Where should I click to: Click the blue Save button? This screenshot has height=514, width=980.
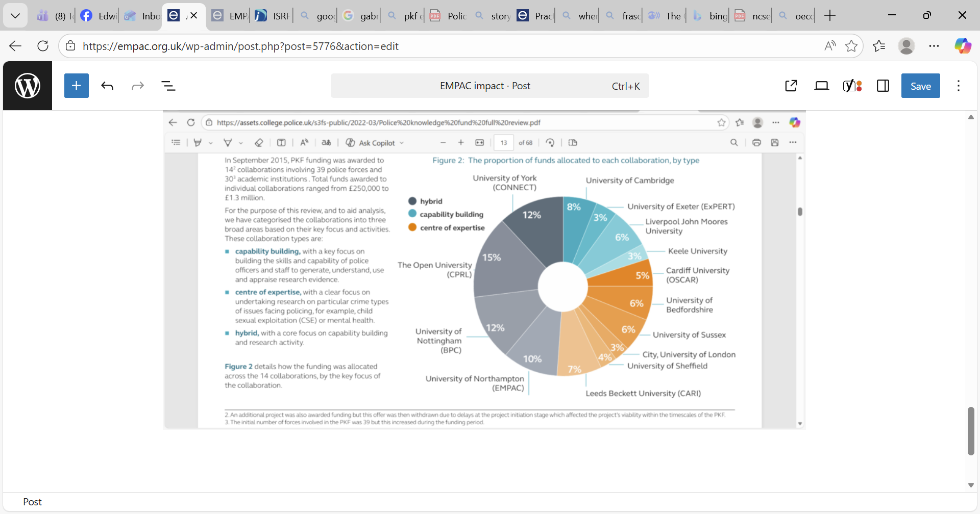point(920,86)
